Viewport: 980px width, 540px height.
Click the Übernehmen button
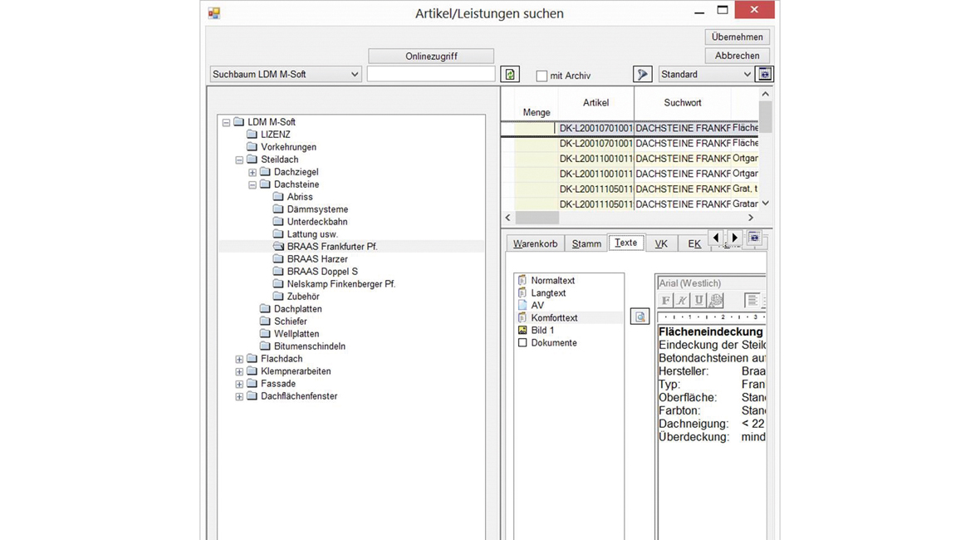coord(737,37)
